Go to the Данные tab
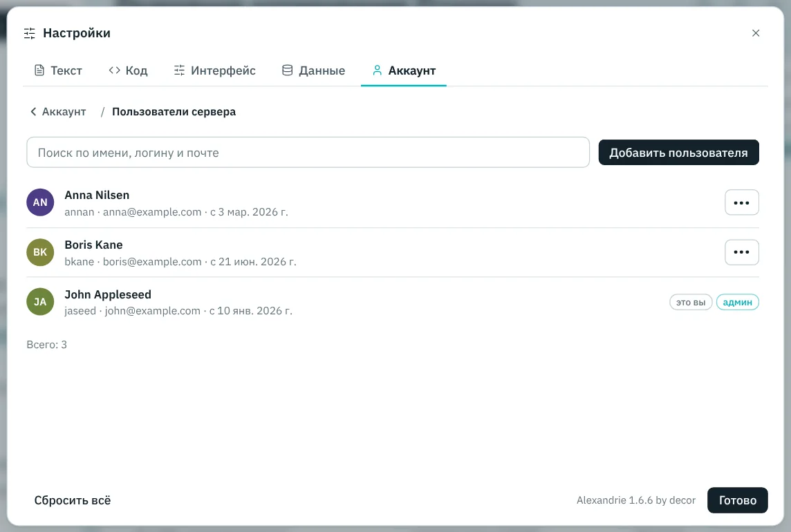The height and width of the screenshot is (532, 791). [x=313, y=70]
